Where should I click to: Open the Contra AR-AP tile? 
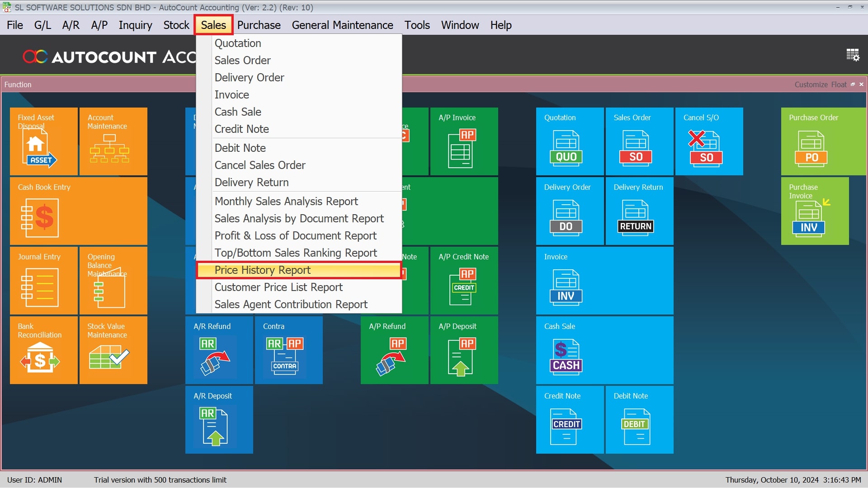288,350
